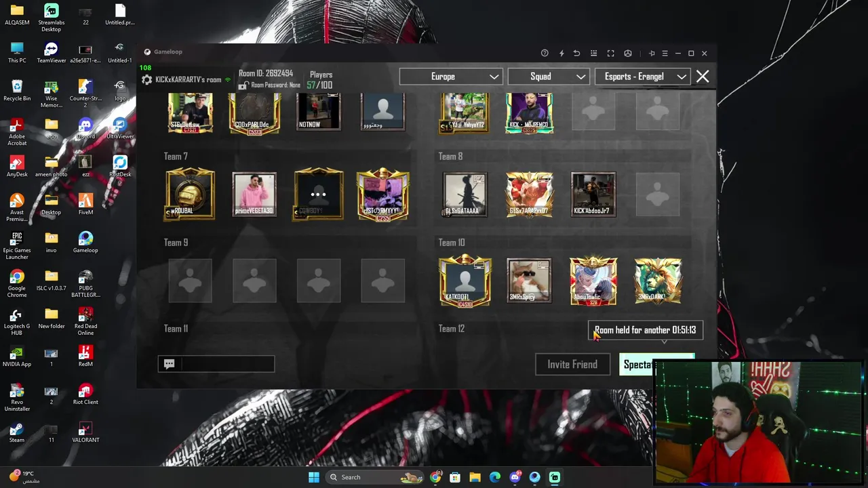The width and height of the screenshot is (868, 488).
Task: Click the Players 57/100 count
Action: [x=319, y=85]
